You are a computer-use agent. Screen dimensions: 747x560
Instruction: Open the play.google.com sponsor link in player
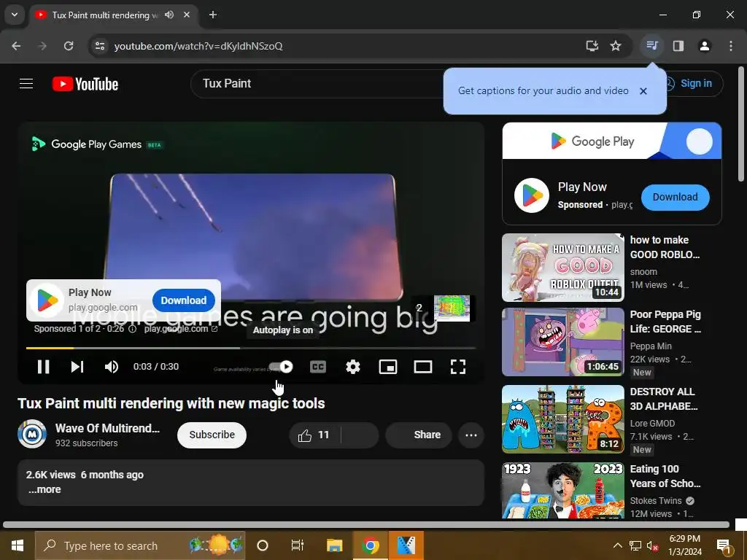pyautogui.click(x=181, y=329)
